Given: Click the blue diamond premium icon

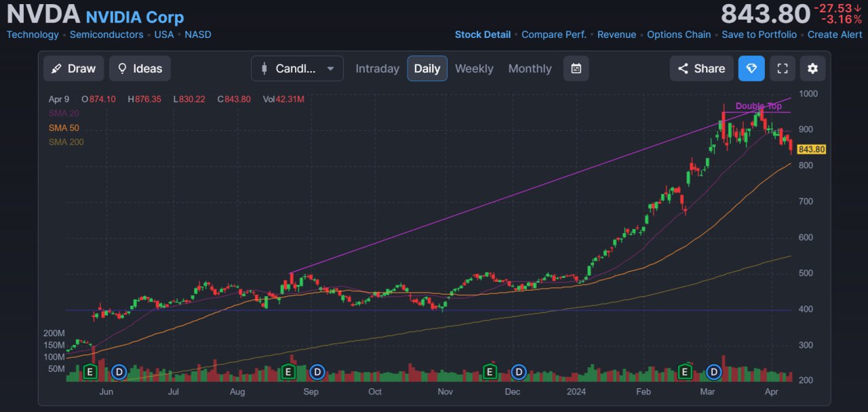Looking at the screenshot, I should pyautogui.click(x=751, y=68).
